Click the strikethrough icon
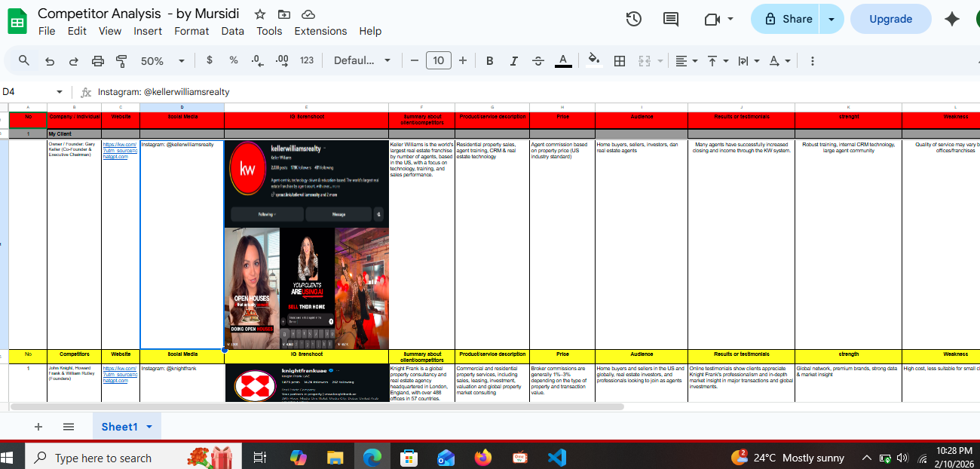The image size is (980, 469). coord(537,60)
